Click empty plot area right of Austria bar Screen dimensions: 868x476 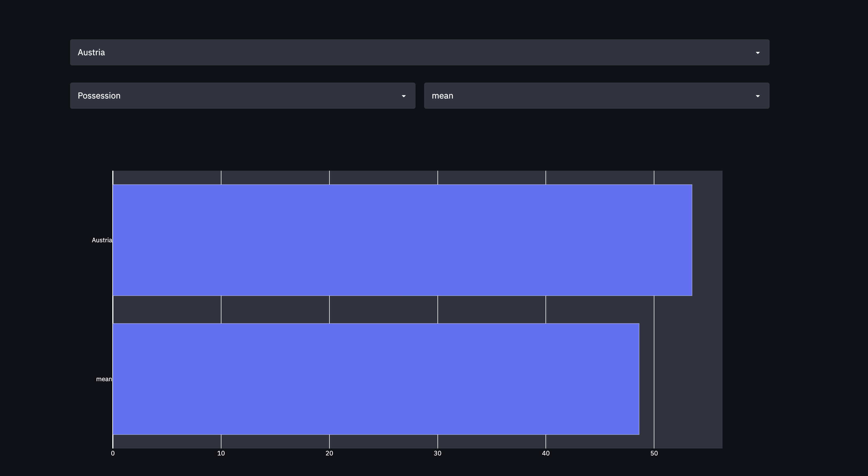[x=707, y=240]
